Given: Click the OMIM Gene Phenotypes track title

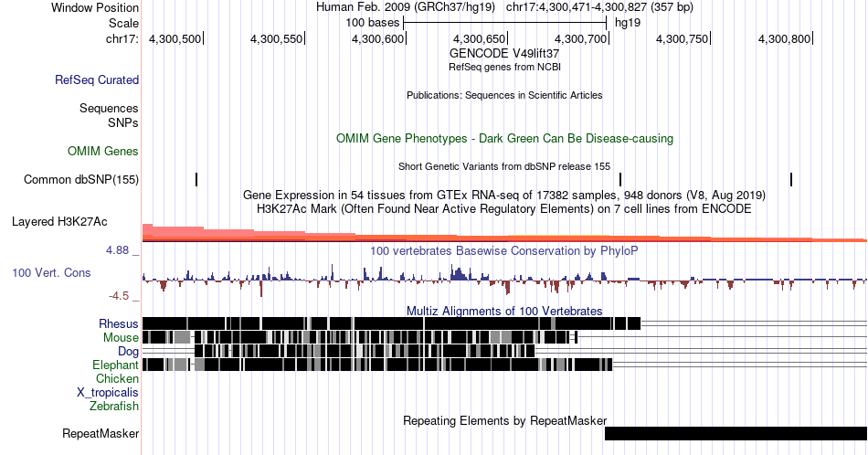Looking at the screenshot, I should pyautogui.click(x=504, y=138).
